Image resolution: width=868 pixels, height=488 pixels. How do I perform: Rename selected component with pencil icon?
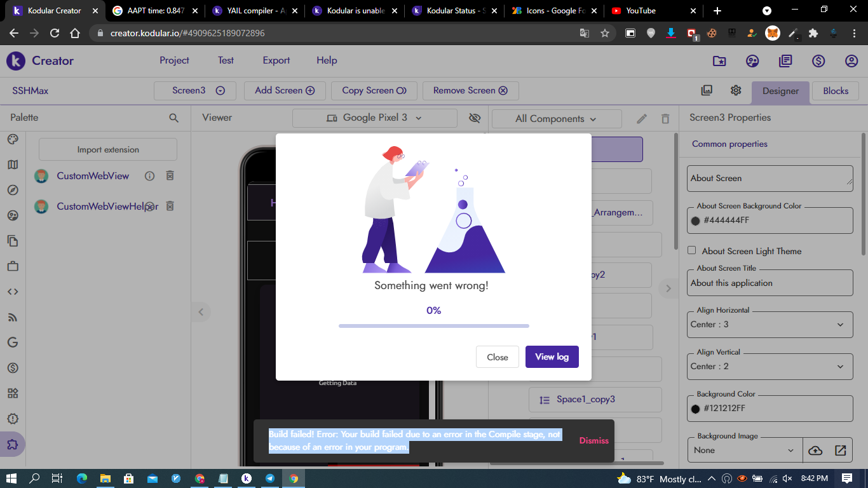click(642, 119)
